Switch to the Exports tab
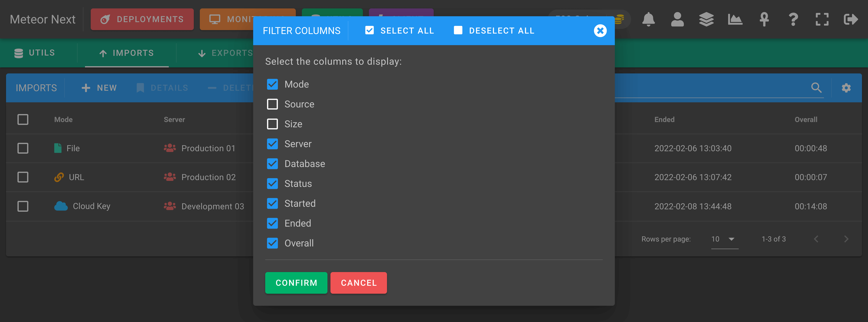 pyautogui.click(x=226, y=53)
